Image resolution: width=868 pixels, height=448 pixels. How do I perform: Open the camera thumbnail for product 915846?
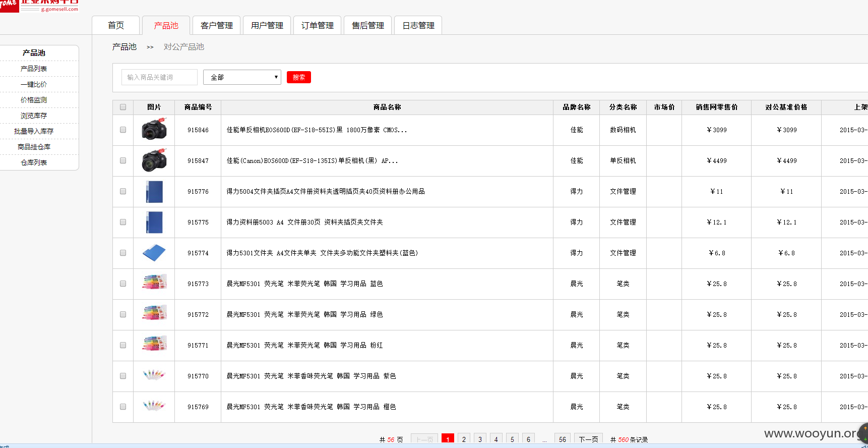click(x=154, y=129)
